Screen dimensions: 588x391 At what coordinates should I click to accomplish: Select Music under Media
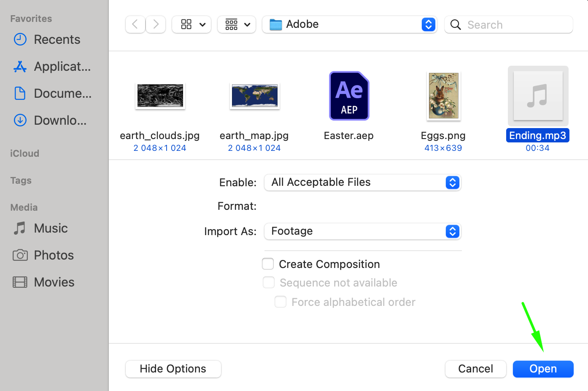(x=51, y=228)
